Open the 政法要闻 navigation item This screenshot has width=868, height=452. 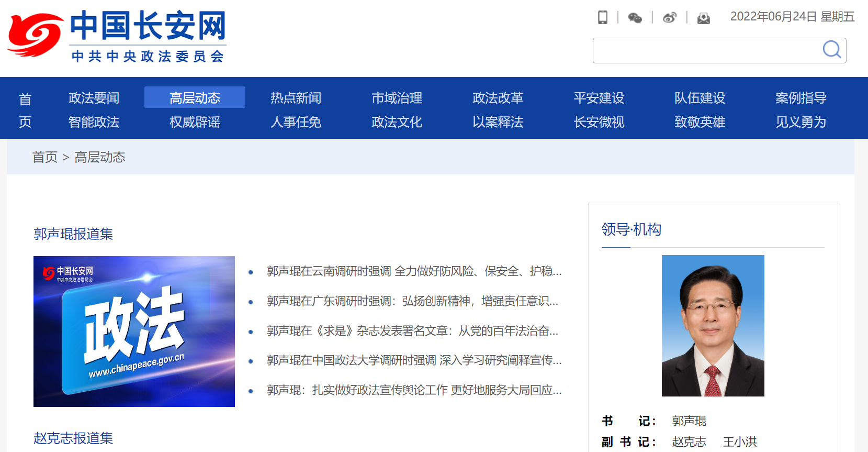coord(94,98)
